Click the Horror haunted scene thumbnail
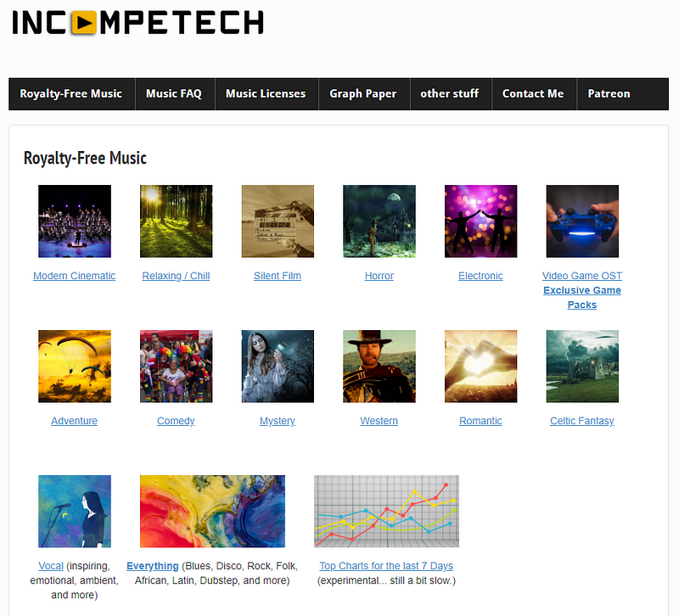 pyautogui.click(x=379, y=221)
